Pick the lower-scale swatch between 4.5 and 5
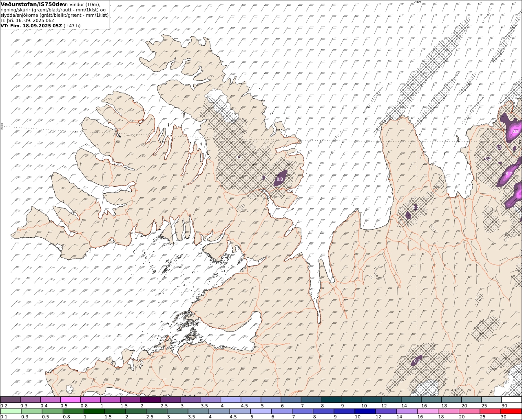The height and width of the screenshot is (420, 522). click(240, 411)
